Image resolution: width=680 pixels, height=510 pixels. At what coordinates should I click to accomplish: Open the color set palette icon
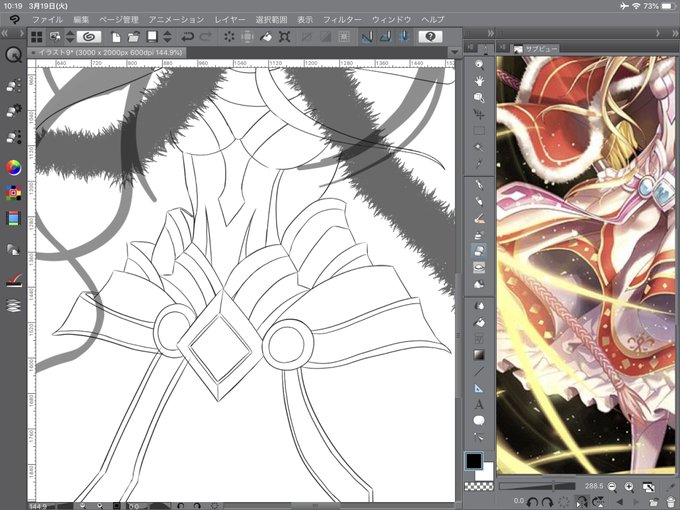point(13,193)
